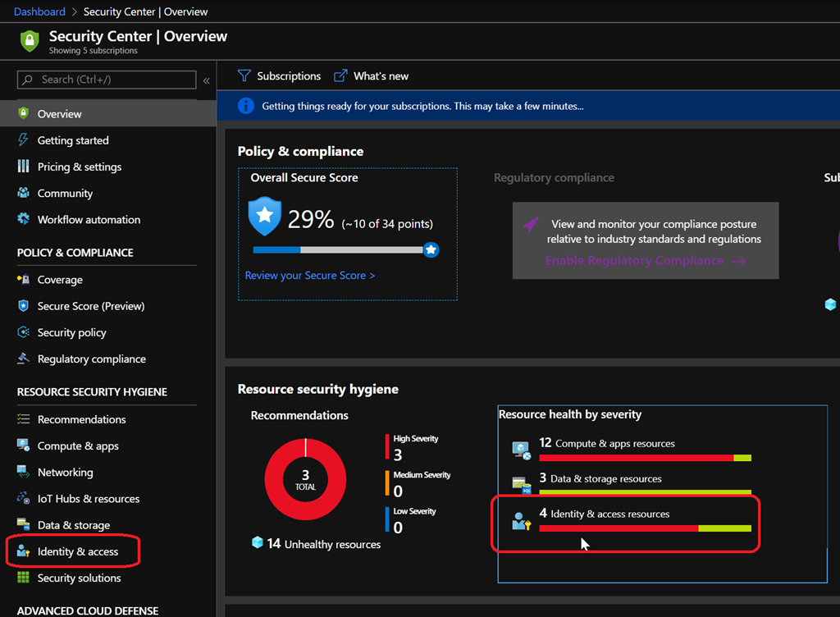Collapse the left sidebar with the chevron

click(207, 80)
